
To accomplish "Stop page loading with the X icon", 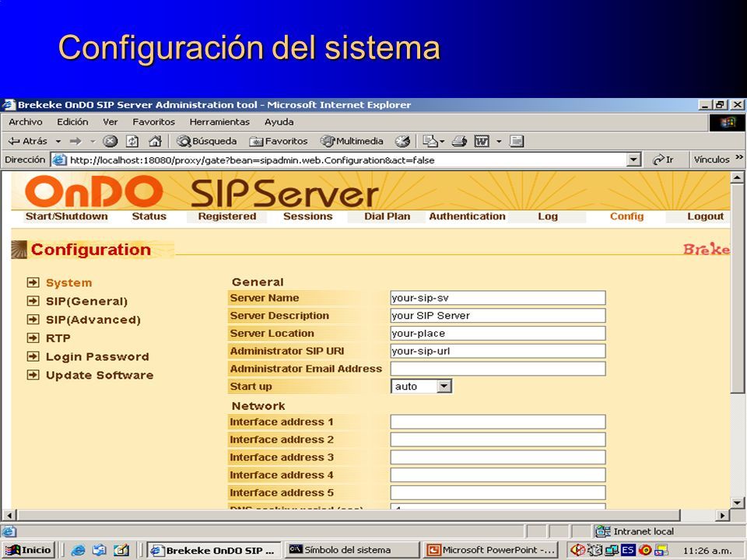I will 110,141.
